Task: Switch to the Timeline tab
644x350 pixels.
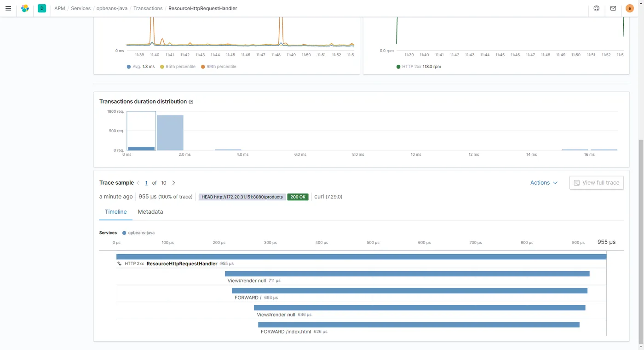Action: coord(116,212)
